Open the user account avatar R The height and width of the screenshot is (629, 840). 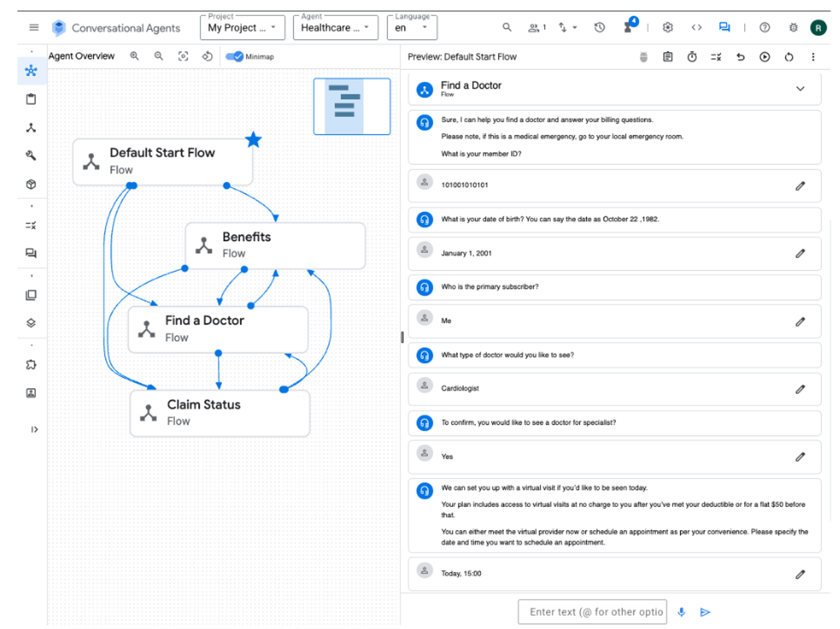pyautogui.click(x=818, y=28)
